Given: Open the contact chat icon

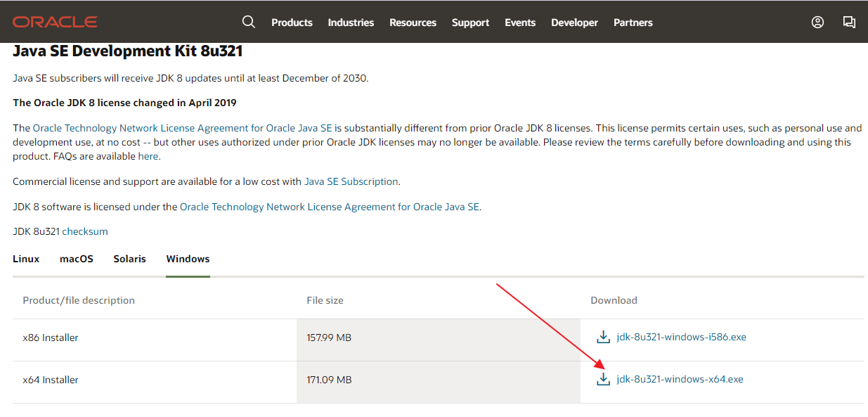Looking at the screenshot, I should pyautogui.click(x=849, y=22).
